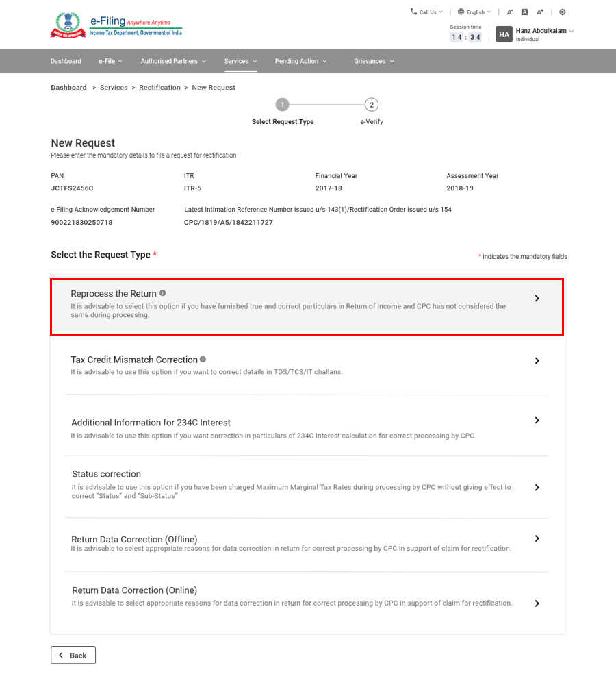Expand the Reprocess the Return option

pyautogui.click(x=537, y=299)
